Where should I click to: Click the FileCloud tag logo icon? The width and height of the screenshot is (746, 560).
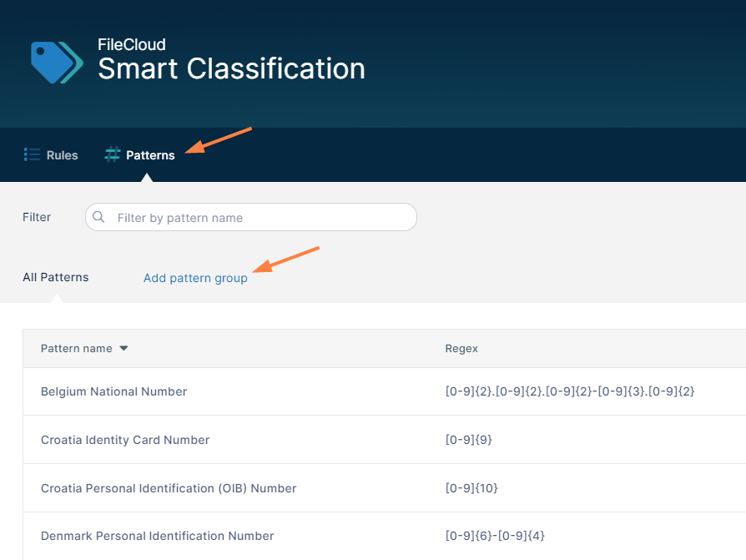[57, 62]
